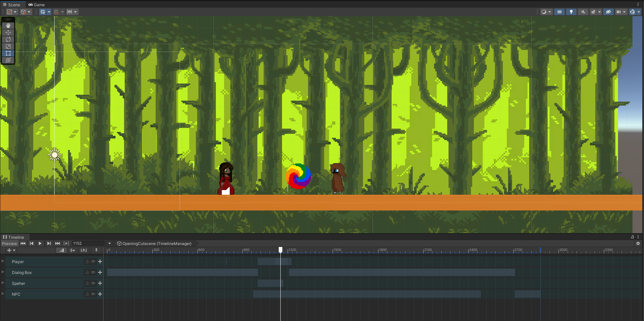Add to the Dialog Box track with plus
Screen dimensions: 644x321
point(100,272)
